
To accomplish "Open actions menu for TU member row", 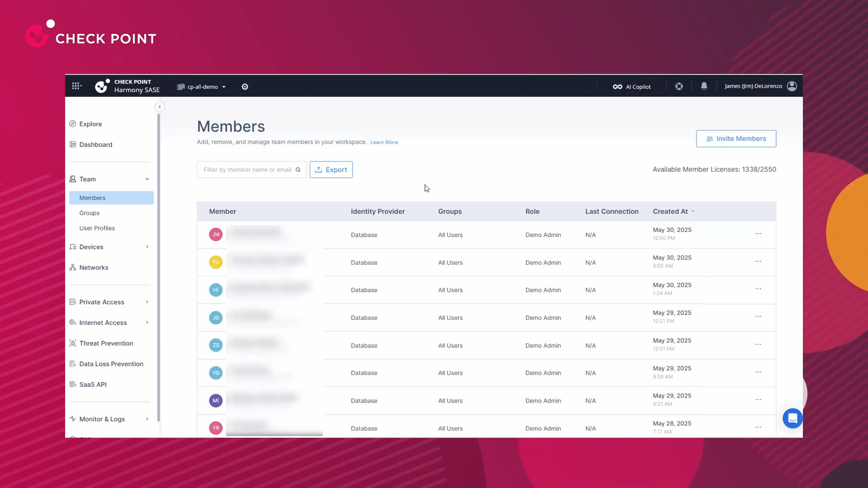I will [x=758, y=262].
